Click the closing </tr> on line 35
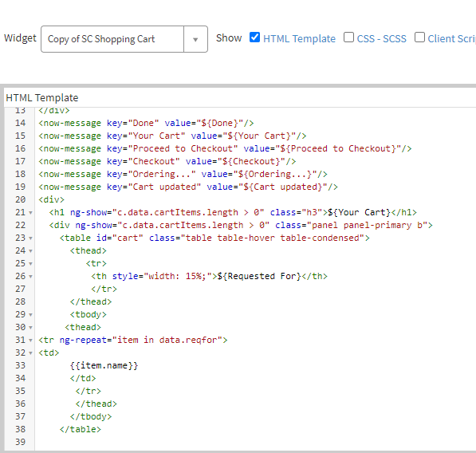This screenshot has width=476, height=453. coord(88,391)
